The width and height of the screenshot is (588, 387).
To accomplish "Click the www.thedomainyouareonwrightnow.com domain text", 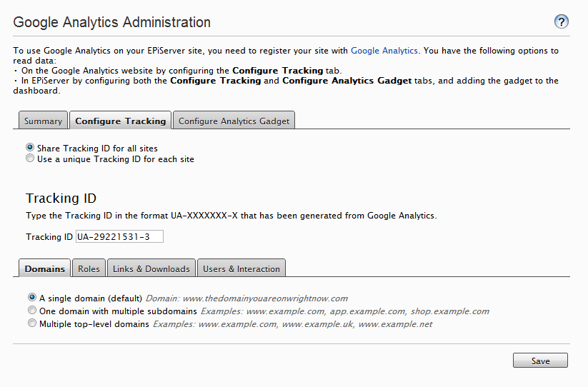I will click(263, 298).
